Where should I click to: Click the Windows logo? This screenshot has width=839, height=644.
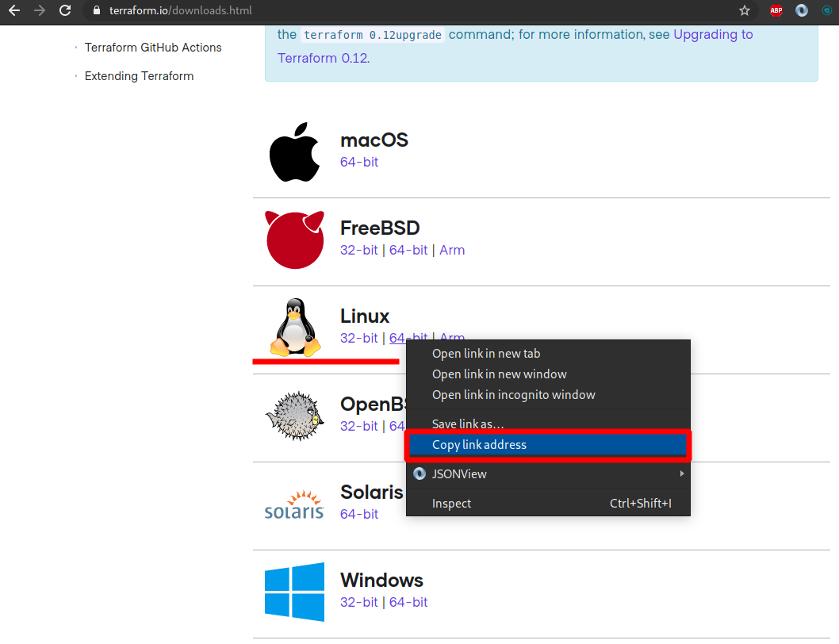pyautogui.click(x=295, y=592)
